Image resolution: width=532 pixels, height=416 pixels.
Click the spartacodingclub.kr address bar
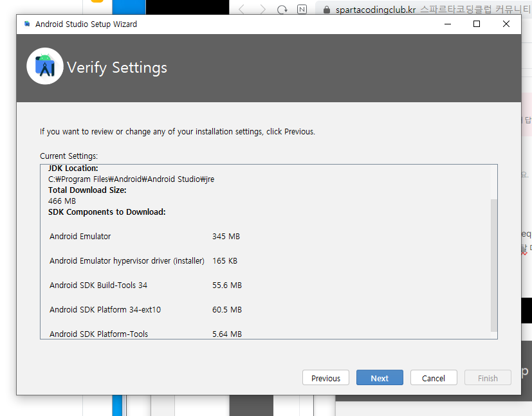coord(423,10)
